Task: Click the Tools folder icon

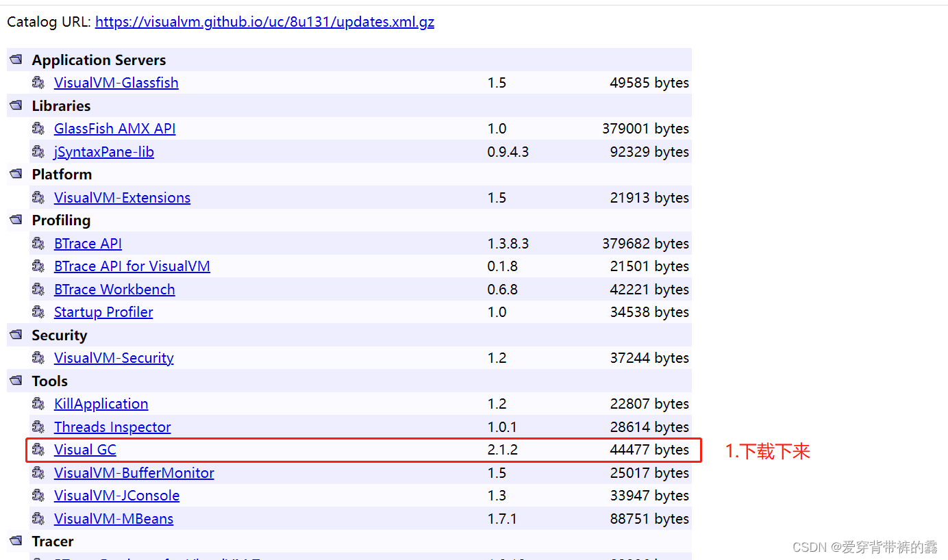Action: [16, 381]
